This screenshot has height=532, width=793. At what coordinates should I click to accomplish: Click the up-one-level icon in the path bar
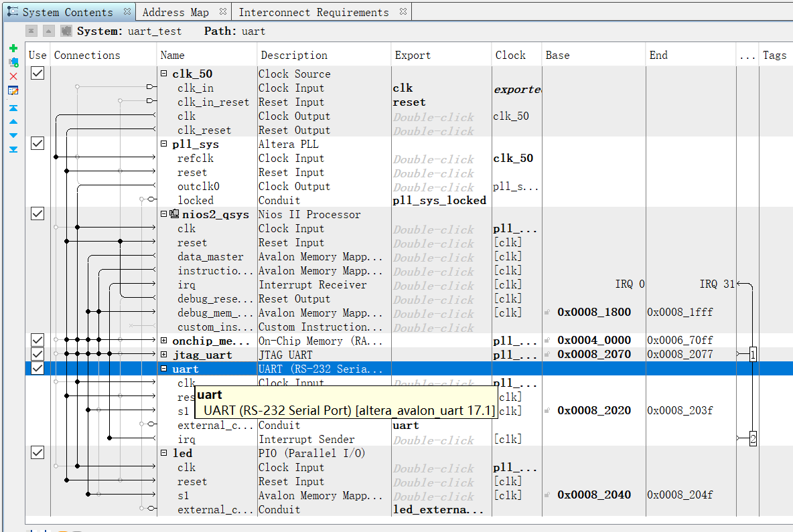pyautogui.click(x=48, y=31)
